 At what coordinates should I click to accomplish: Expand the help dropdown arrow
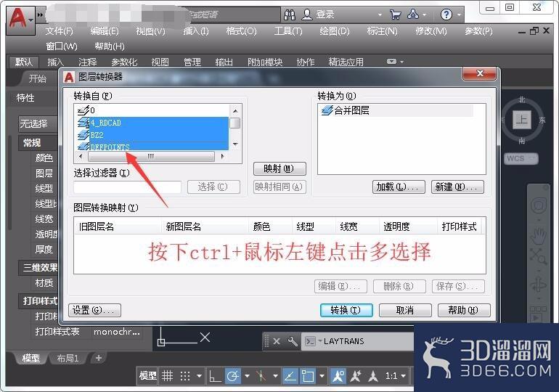point(459,15)
